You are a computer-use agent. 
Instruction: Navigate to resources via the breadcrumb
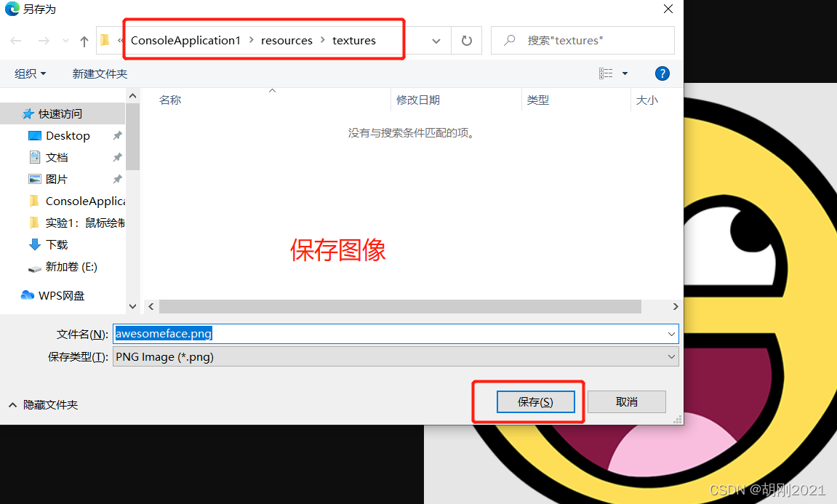coord(287,40)
